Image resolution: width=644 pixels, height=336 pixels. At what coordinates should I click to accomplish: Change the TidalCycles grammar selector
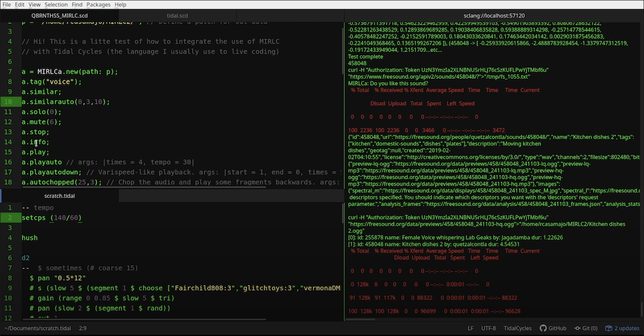tap(517, 328)
